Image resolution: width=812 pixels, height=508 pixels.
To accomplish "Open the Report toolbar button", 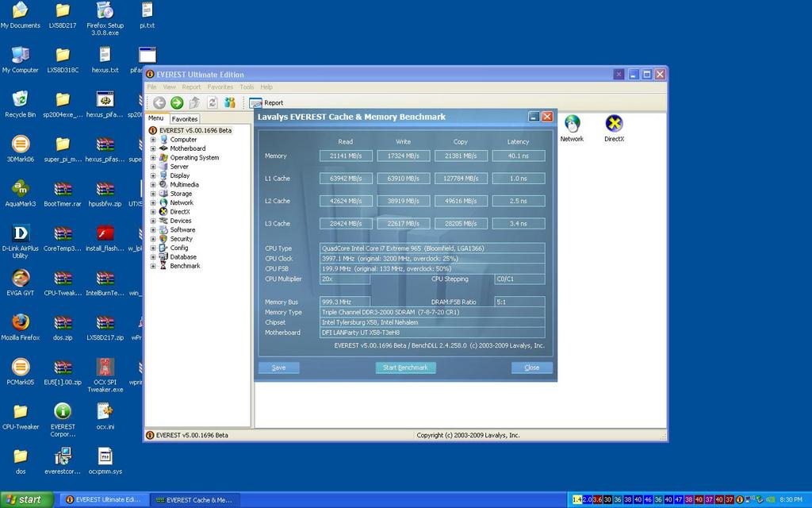I will click(x=266, y=102).
